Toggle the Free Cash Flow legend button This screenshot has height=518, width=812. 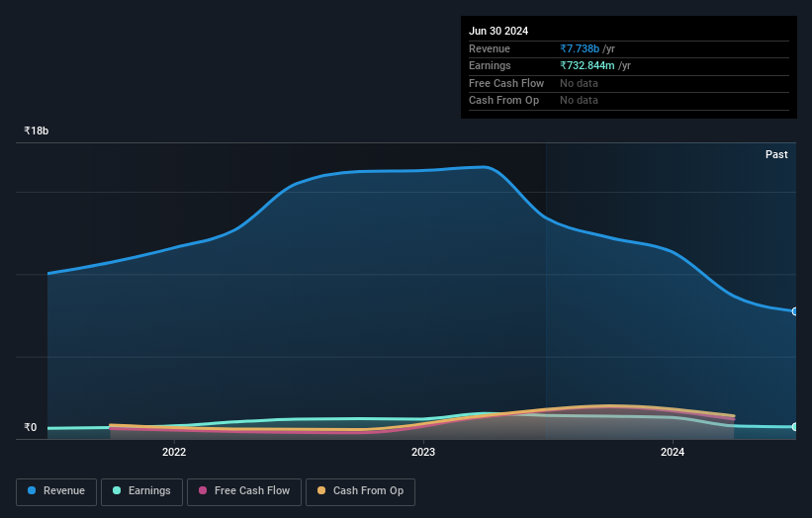[244, 491]
